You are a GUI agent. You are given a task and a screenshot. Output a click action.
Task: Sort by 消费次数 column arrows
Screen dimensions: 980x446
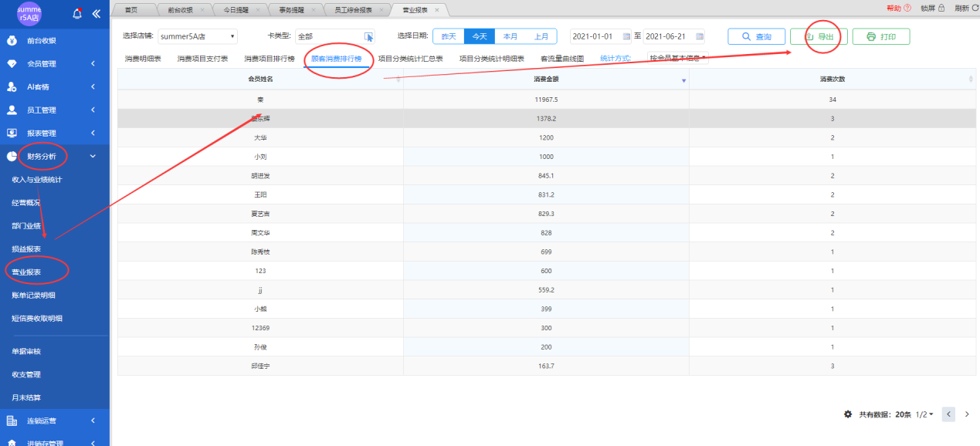click(x=971, y=79)
